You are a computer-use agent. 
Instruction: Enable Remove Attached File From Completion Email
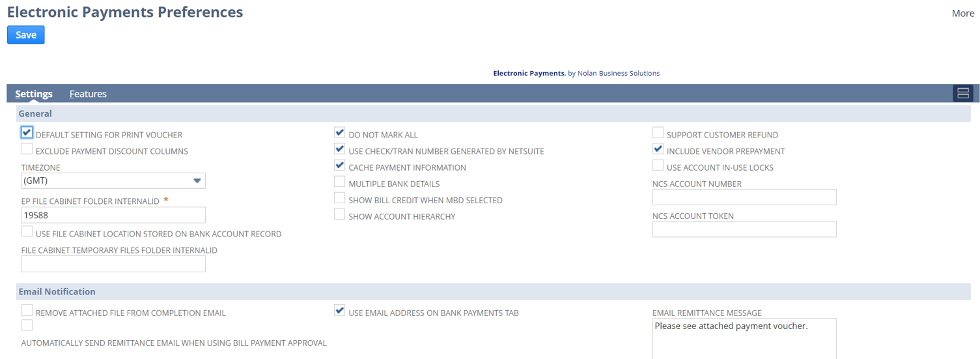pyautogui.click(x=27, y=311)
